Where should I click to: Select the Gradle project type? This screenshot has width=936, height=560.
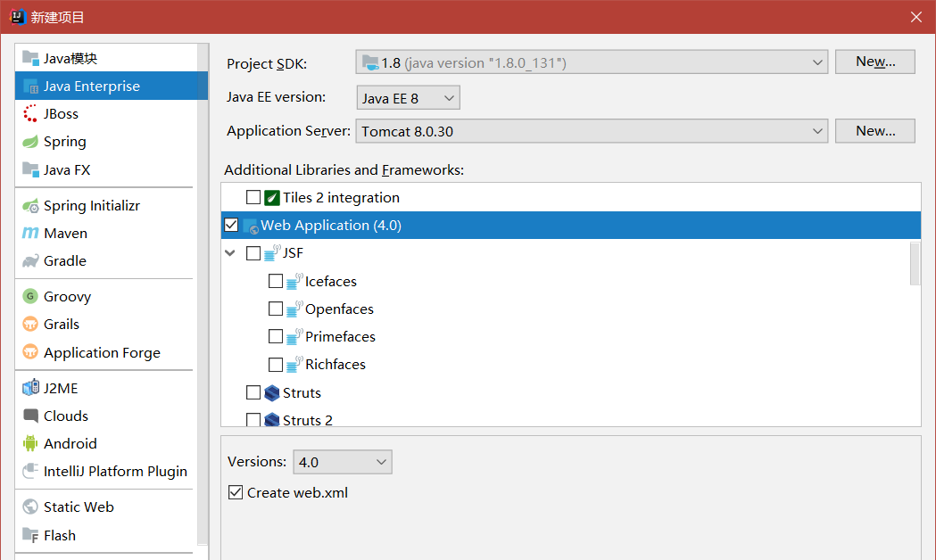click(106, 260)
